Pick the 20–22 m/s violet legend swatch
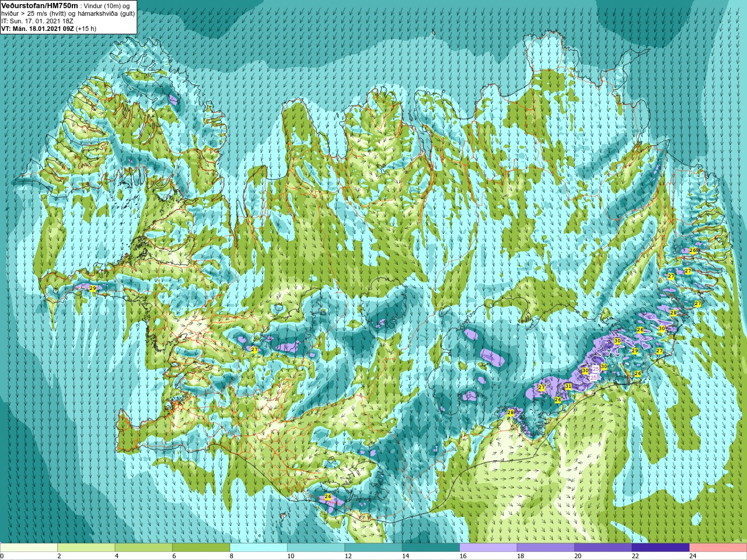 pyautogui.click(x=603, y=547)
